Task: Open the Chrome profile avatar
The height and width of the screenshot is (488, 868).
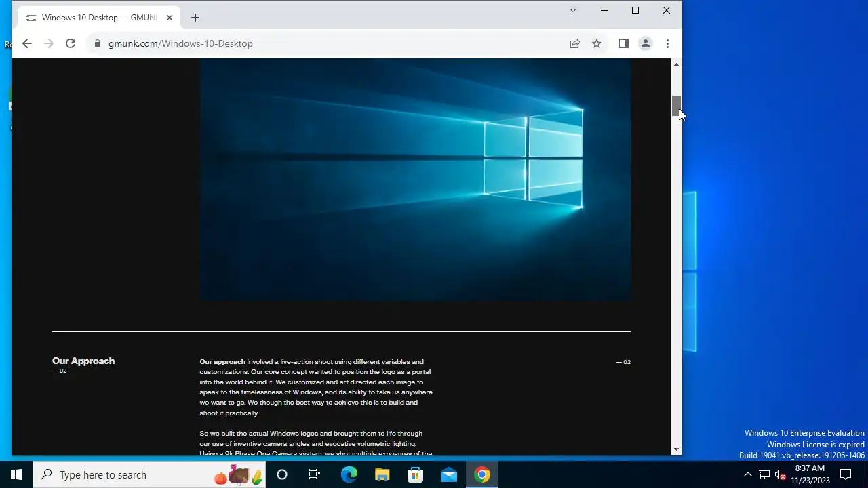Action: coord(646,43)
